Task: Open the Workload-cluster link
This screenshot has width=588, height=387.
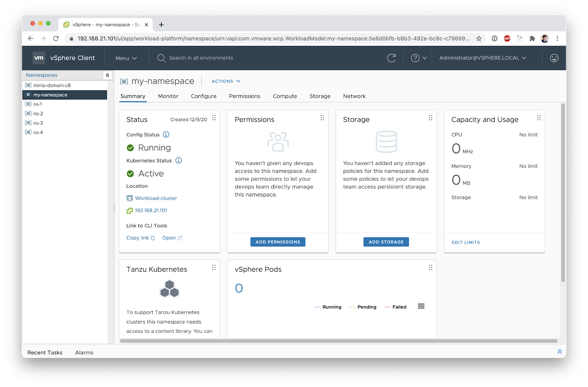Action: [156, 198]
